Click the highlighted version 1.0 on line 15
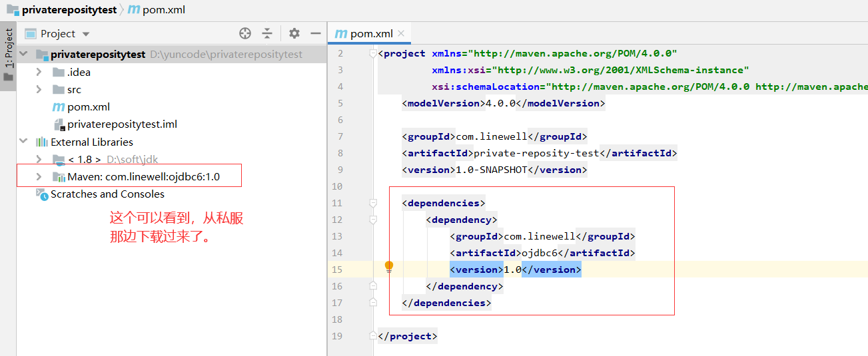This screenshot has height=356, width=868. [513, 269]
